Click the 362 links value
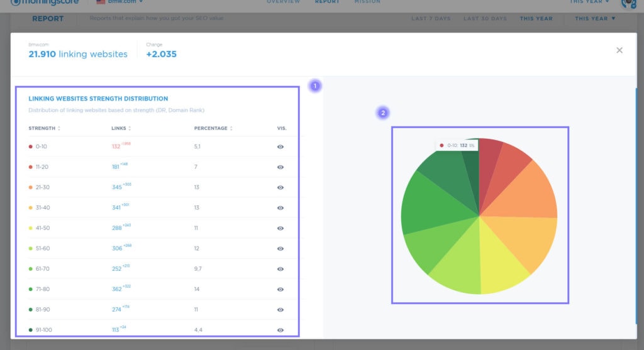 click(x=116, y=289)
